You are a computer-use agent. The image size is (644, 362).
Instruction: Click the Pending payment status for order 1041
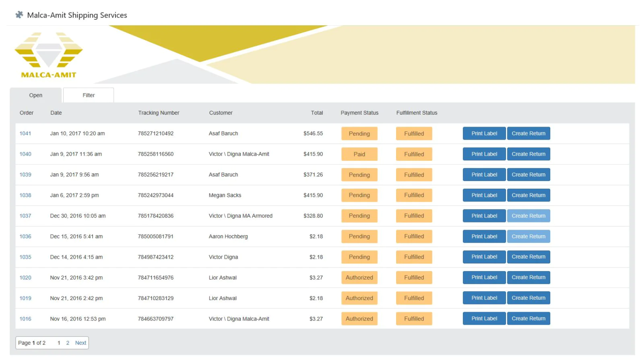[x=359, y=133]
